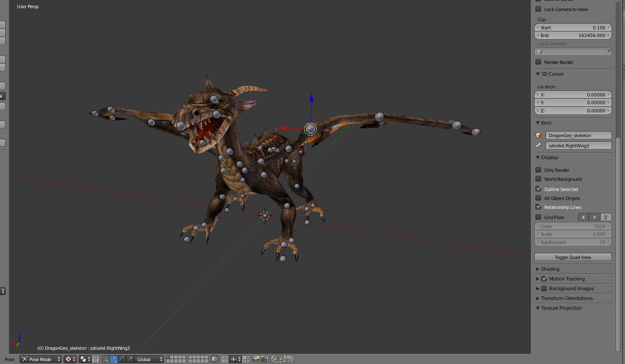Paste the X-flipped pose icon
The width and height of the screenshot is (625, 364).
[x=290, y=359]
